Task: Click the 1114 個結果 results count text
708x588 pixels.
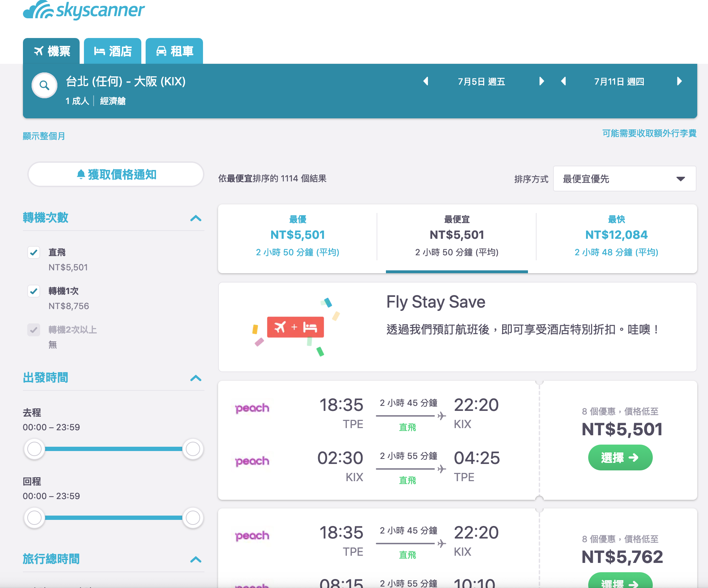Action: pos(303,179)
